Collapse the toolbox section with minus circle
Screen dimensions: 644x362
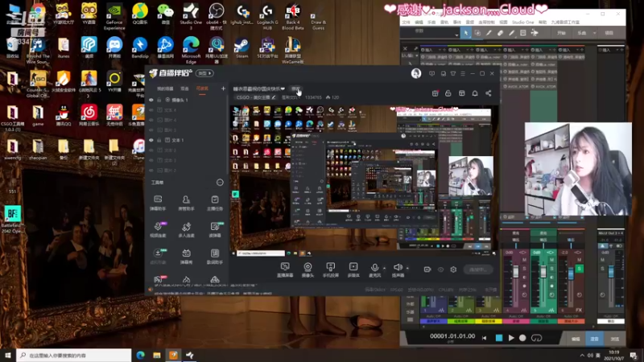(220, 183)
